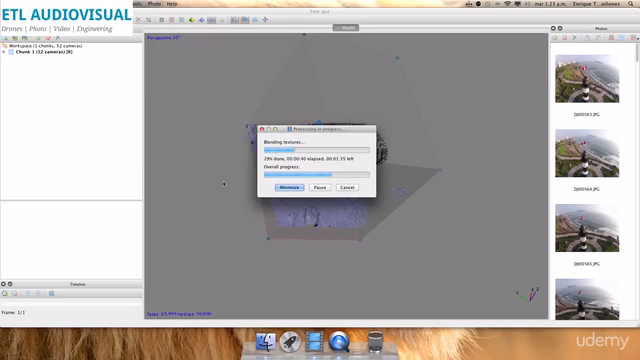Show dense cloud classes view mode
640x360 pixels.
pyautogui.click(x=182, y=20)
